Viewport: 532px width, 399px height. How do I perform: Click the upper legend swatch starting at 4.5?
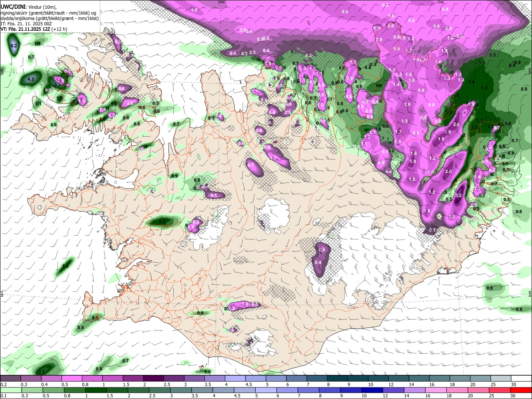click(255, 379)
